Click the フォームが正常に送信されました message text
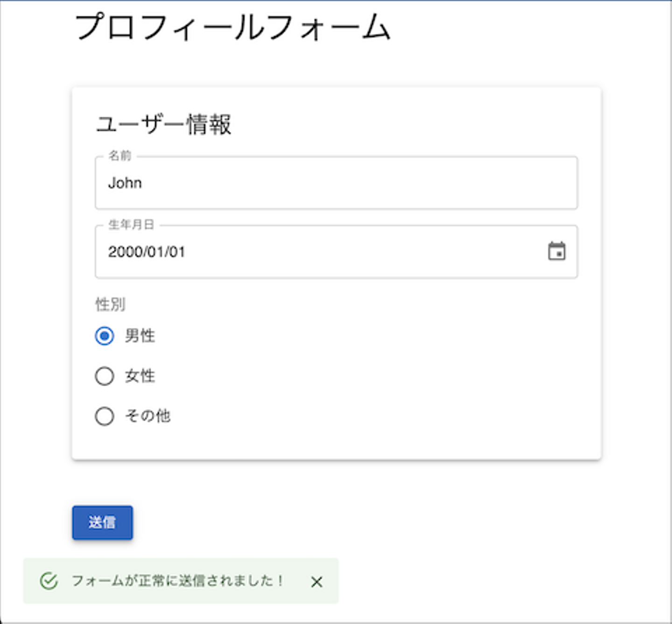Screen dimensions: 672x624 [177, 581]
